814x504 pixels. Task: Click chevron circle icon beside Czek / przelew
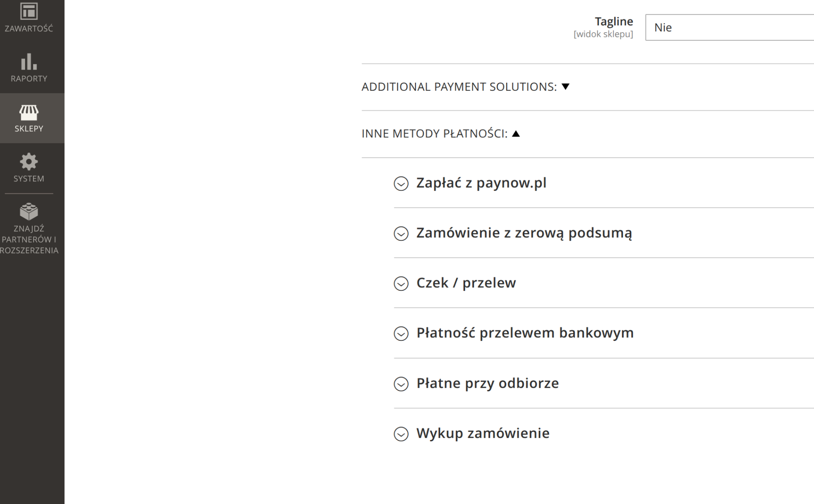click(x=401, y=284)
